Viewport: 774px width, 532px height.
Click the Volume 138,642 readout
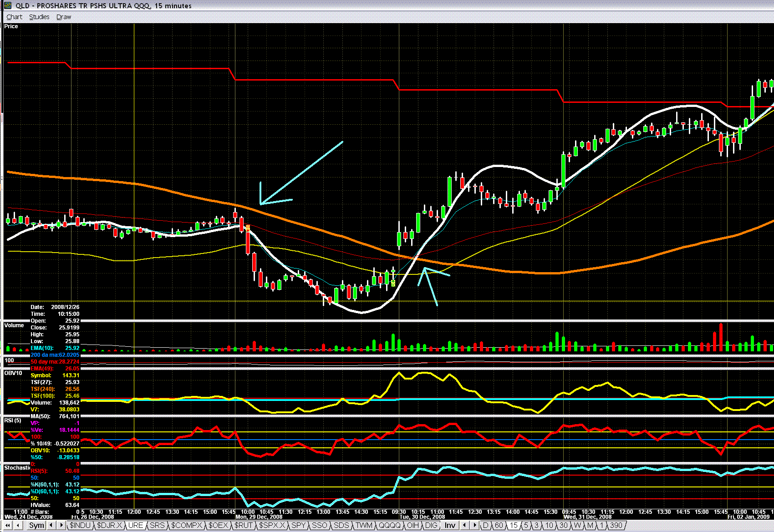[x=55, y=403]
